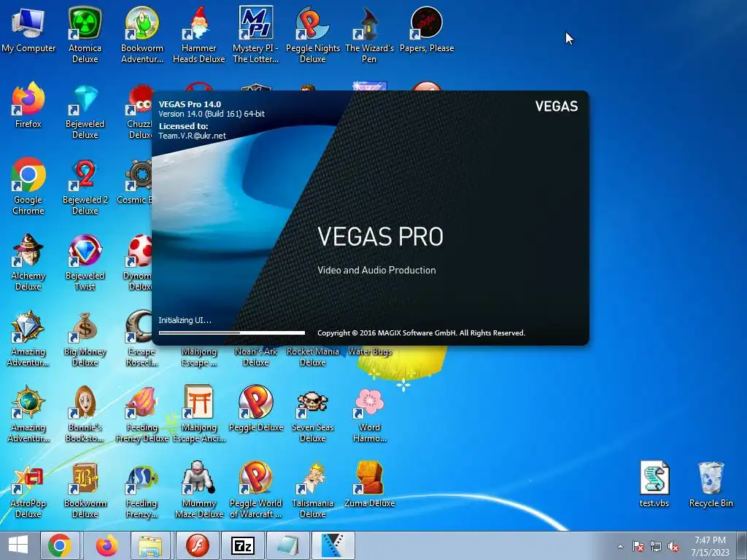Open the Recycle Bin icon
The width and height of the screenshot is (747, 560).
(711, 485)
